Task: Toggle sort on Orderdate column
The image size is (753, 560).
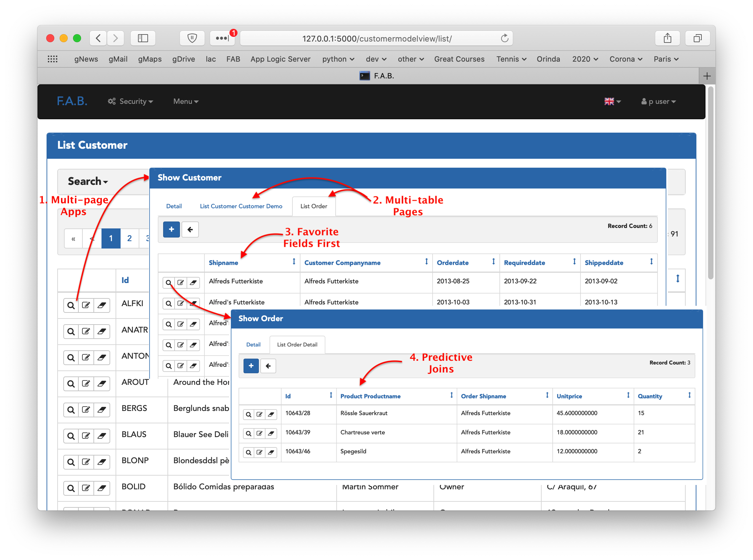Action: [493, 262]
